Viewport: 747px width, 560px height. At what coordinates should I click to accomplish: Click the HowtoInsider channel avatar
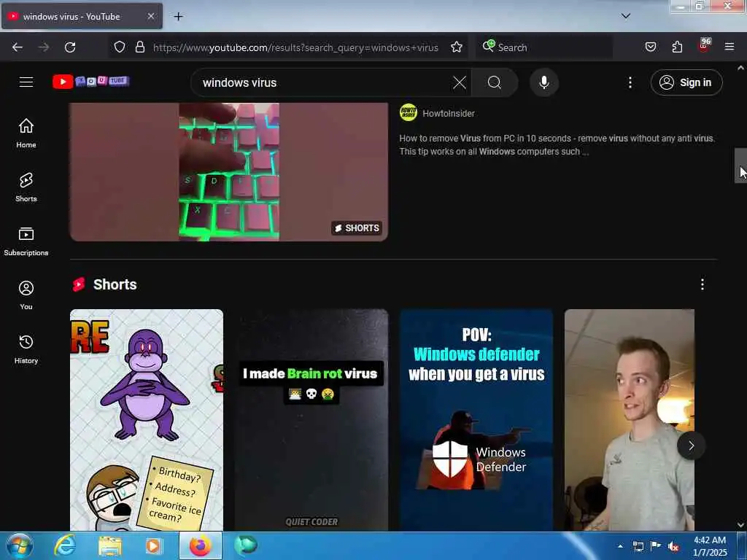409,112
